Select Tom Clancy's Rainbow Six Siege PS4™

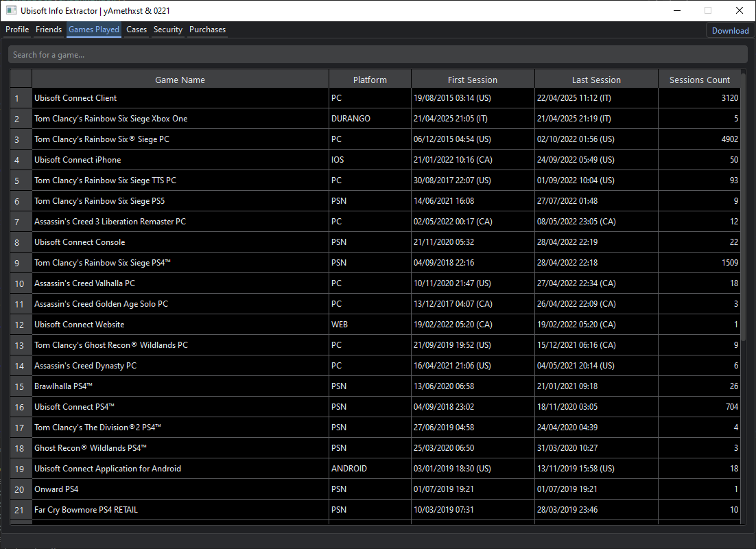point(180,262)
